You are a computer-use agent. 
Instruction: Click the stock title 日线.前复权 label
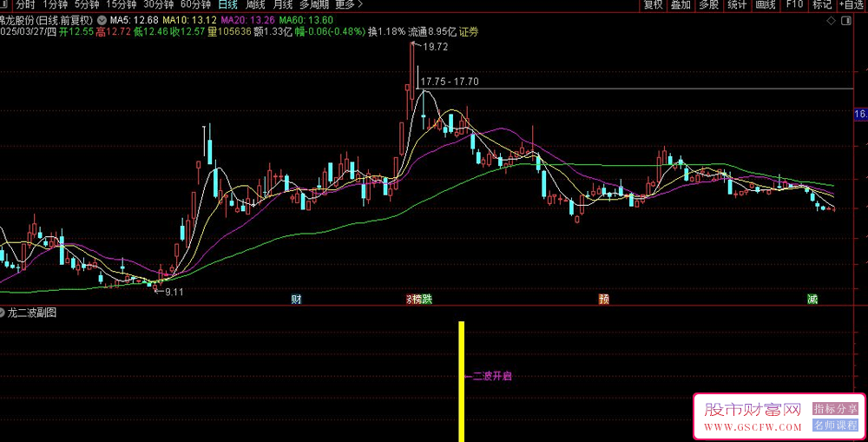tap(46, 20)
